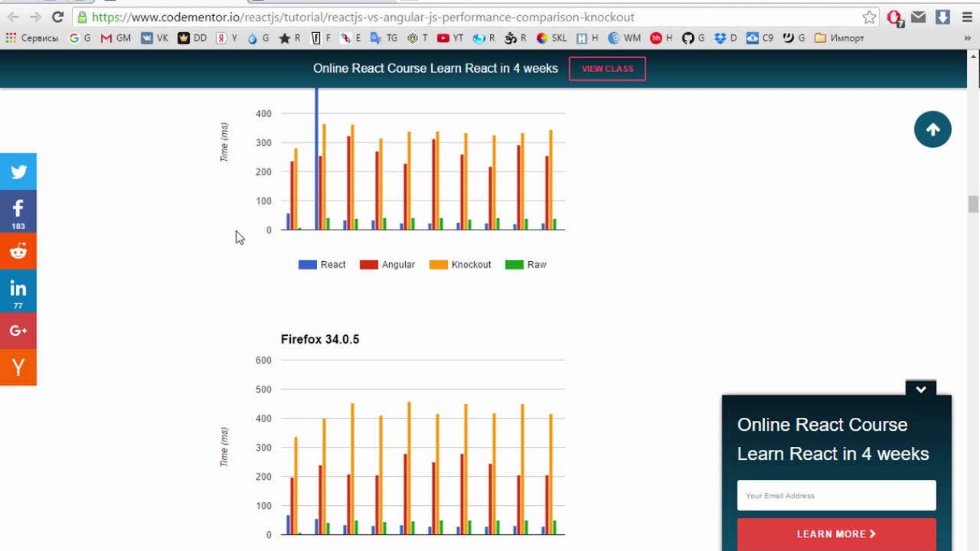Click the address bar URL
This screenshot has width=980, height=551.
[363, 17]
